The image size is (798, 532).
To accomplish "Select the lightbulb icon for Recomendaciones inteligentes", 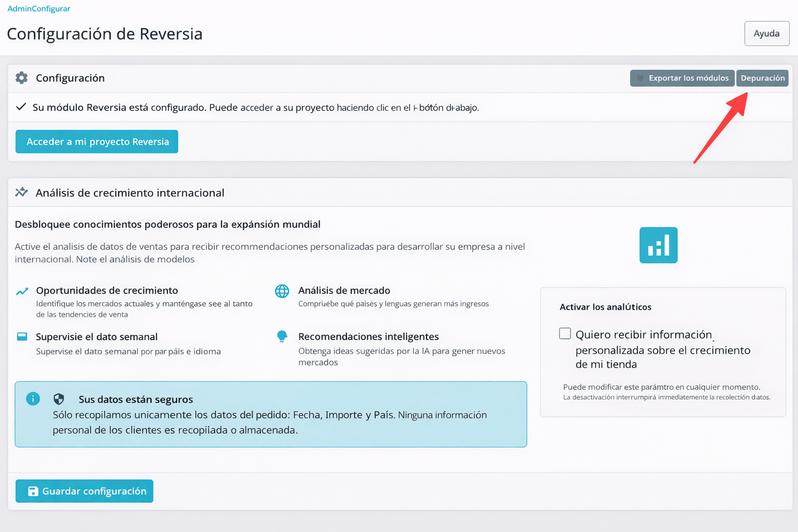I will point(282,337).
